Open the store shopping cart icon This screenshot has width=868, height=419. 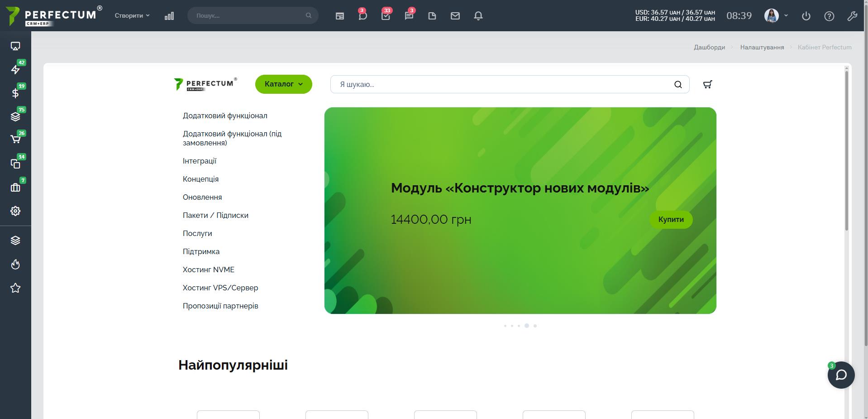(707, 84)
